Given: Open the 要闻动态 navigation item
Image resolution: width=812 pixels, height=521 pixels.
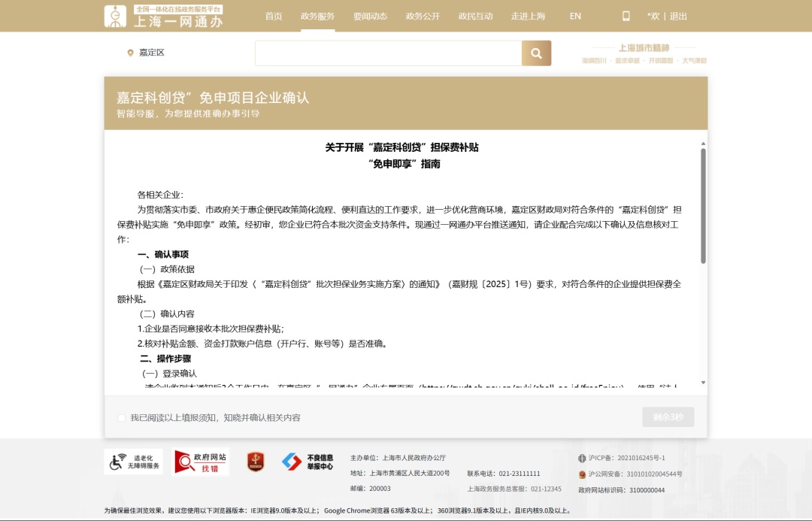Looking at the screenshot, I should coord(370,16).
